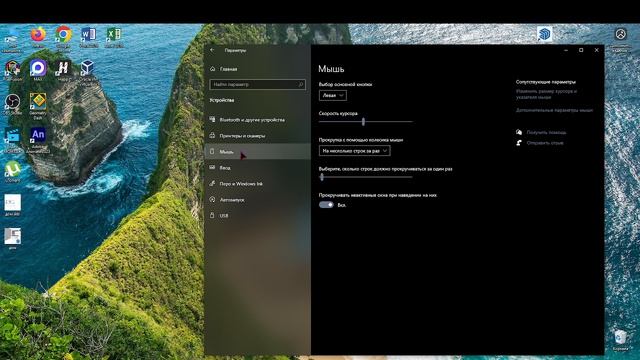Open Firefox from the desktop
This screenshot has width=640, height=360.
coord(38,35)
